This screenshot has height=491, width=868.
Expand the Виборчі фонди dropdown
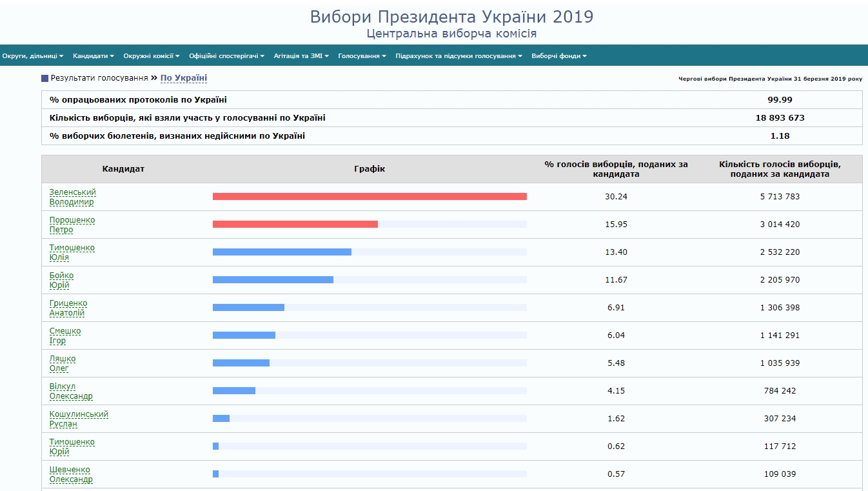coord(559,56)
